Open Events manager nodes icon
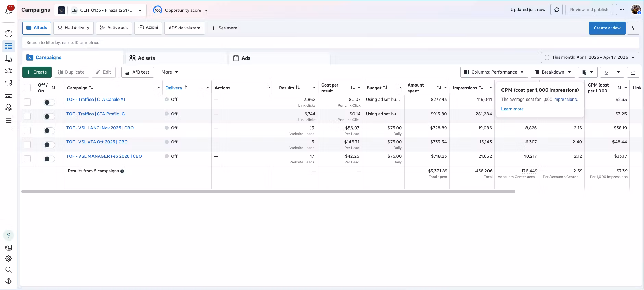The height and width of the screenshot is (290, 644). point(9,108)
